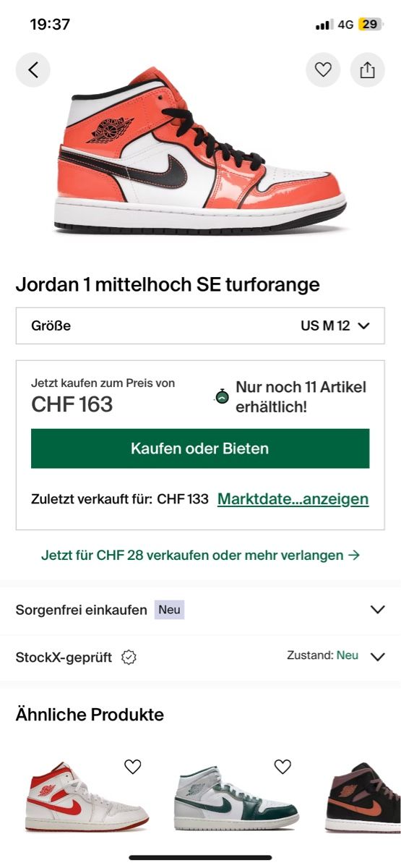This screenshot has height=868, width=401.
Task: Tap the CHF 163 buy-now price
Action: [x=72, y=404]
